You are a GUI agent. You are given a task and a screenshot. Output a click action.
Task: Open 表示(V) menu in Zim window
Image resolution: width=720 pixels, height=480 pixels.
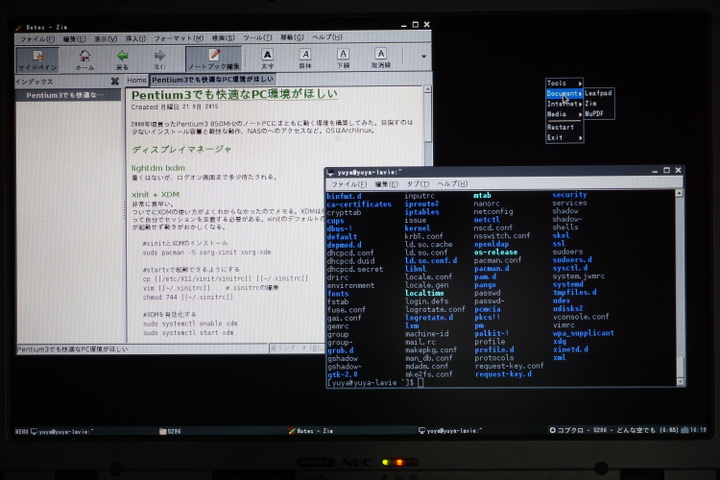[106, 39]
